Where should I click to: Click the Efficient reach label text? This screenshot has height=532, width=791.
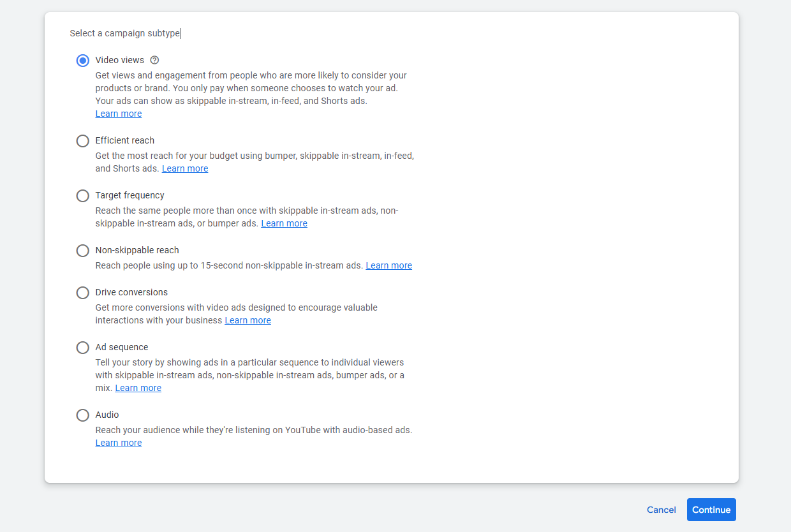click(125, 140)
